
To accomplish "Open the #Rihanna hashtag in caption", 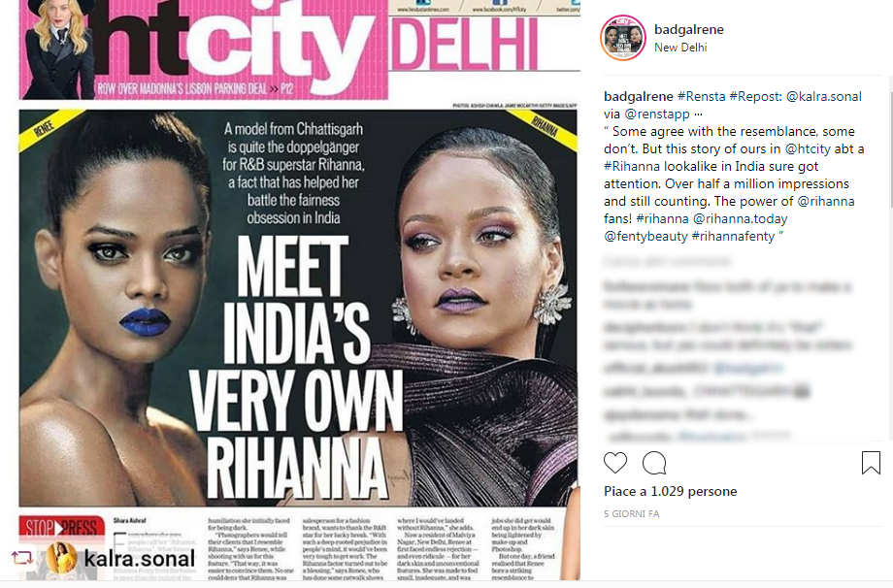I will 632,167.
